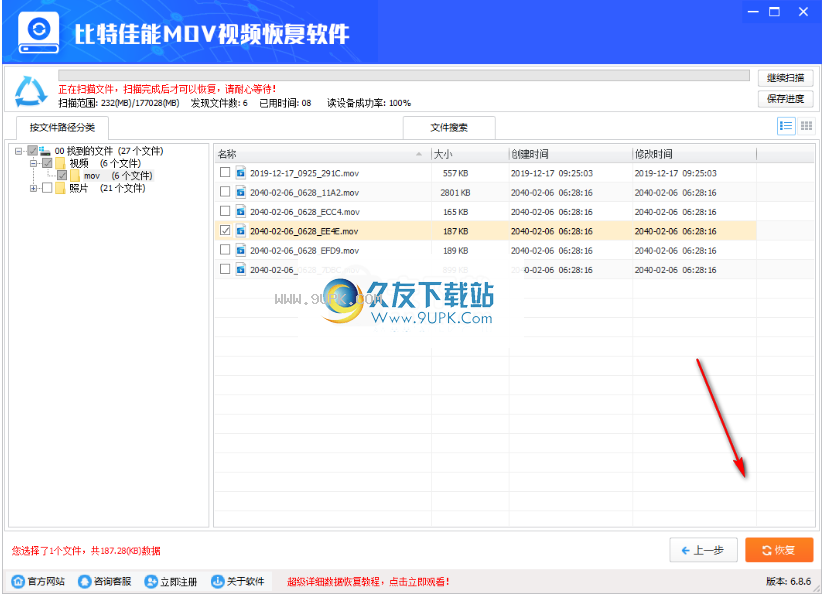Image resolution: width=822 pixels, height=603 pixels.
Task: Click the mov folder icon in tree
Action: 74,176
